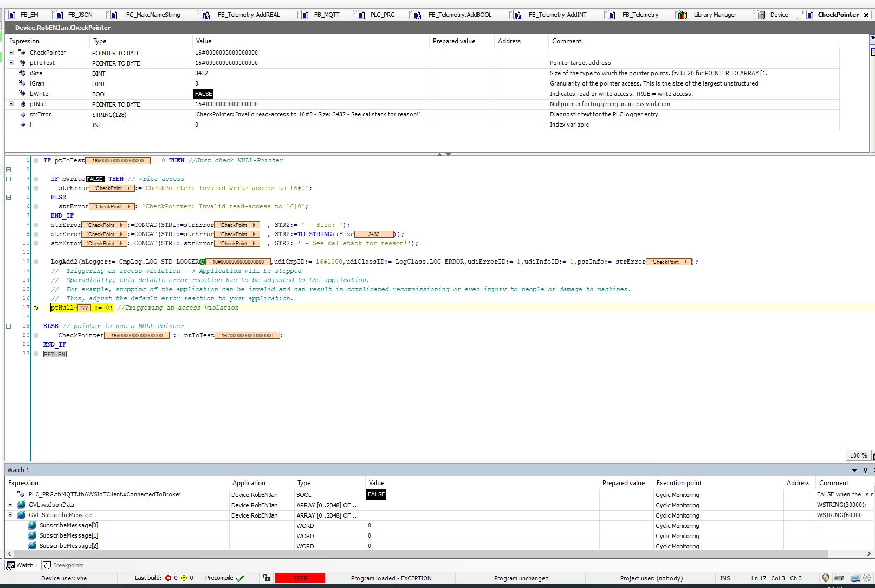
Task: Toggle breakpoint marker on line 12
Action: (36, 262)
